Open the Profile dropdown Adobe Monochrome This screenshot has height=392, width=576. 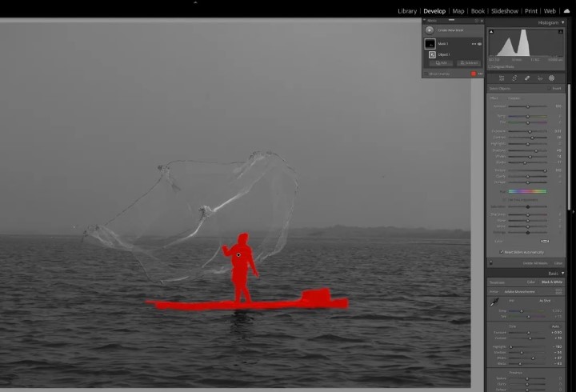pos(519,292)
